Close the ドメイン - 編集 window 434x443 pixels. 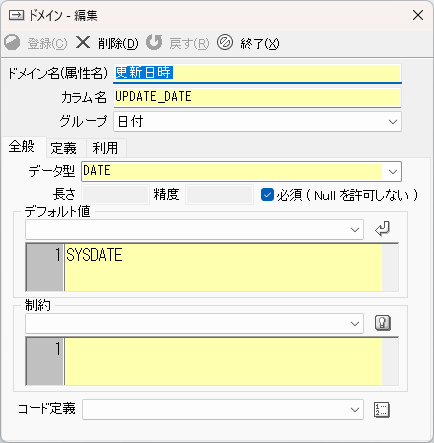tap(418, 15)
